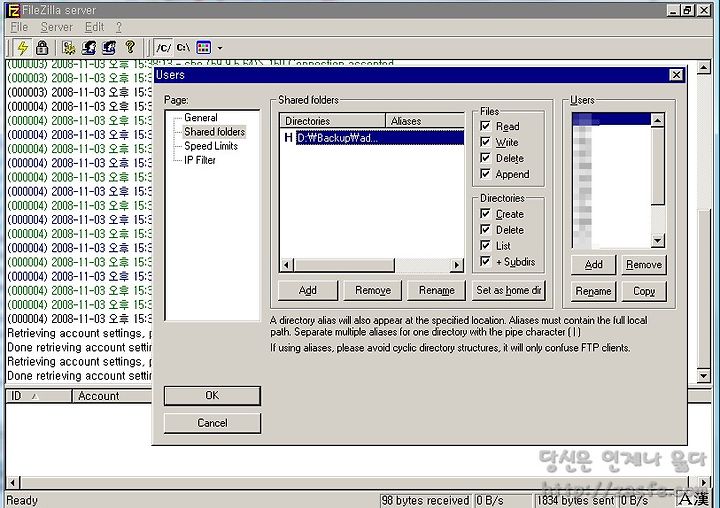Select the IP Filter page
Image resolution: width=720 pixels, height=508 pixels.
200,160
